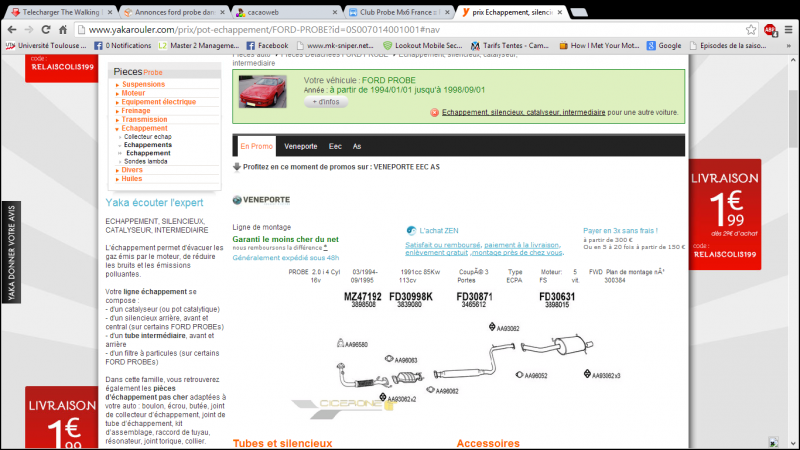The width and height of the screenshot is (800, 450).
Task: Open the Collecteur échap subcategory
Action: point(148,137)
